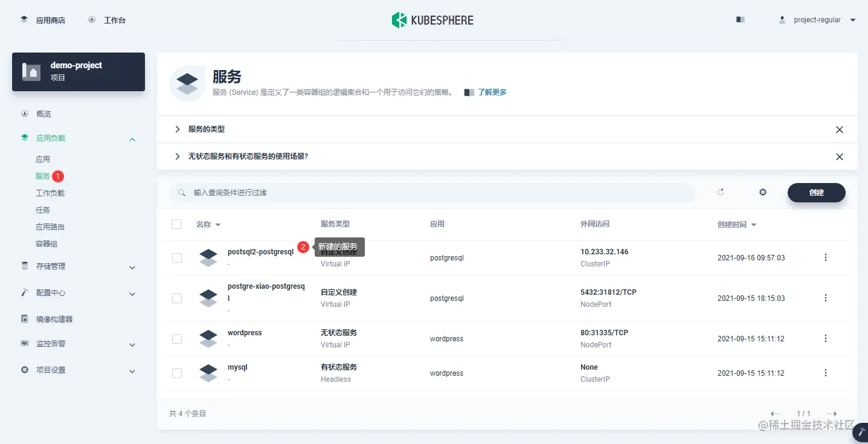Close the 使用场景 help panel

point(840,157)
